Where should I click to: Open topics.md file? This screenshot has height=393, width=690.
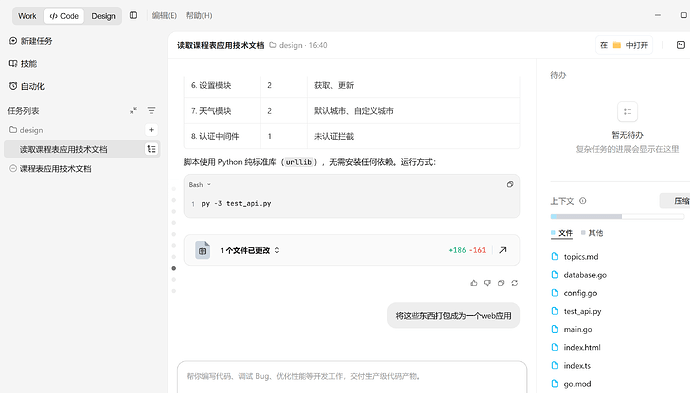coord(575,257)
